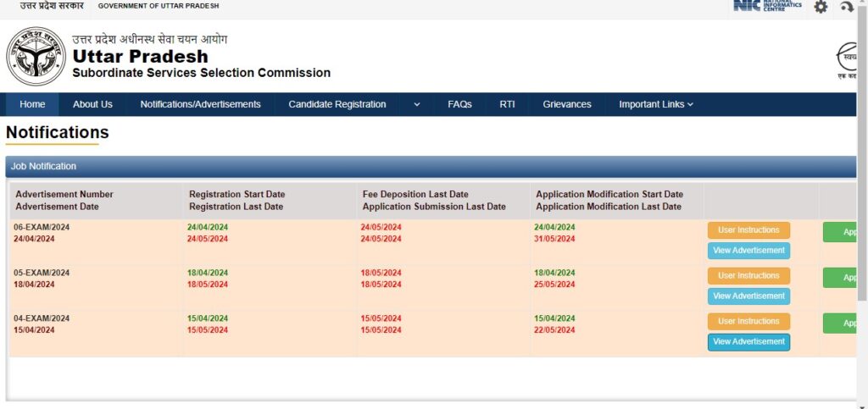Click modification last date 22/05/2024
The height and width of the screenshot is (409, 868).
click(554, 330)
